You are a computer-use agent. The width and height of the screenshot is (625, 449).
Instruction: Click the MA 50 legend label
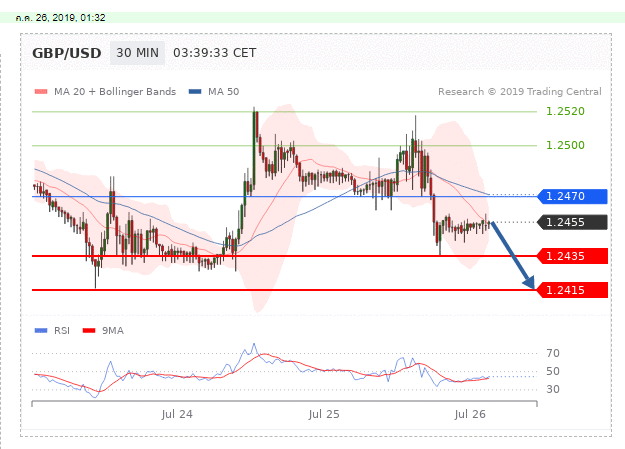pyautogui.click(x=223, y=92)
